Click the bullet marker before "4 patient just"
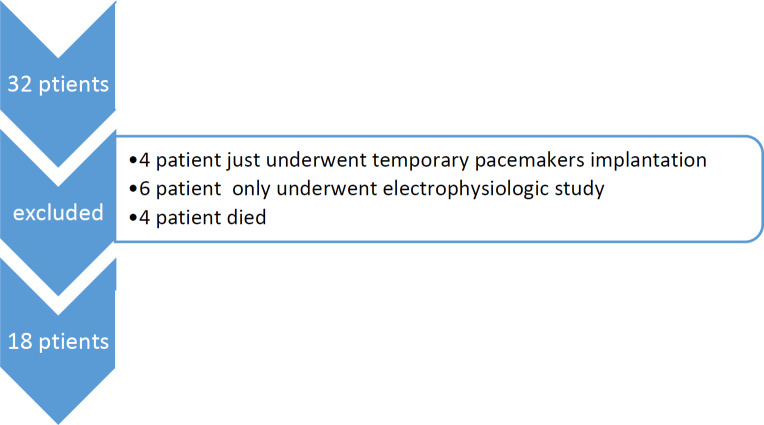This screenshot has height=425, width=764. 134,161
